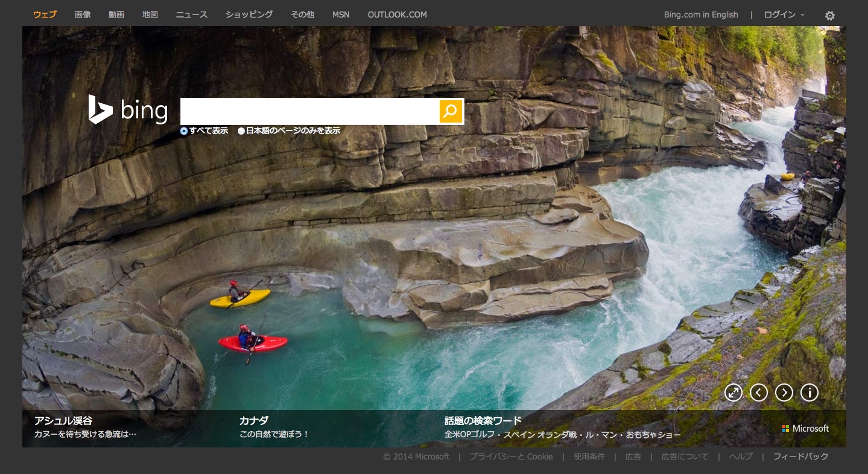The height and width of the screenshot is (474, 868).
Task: Click the yellow search magnifier button
Action: pyautogui.click(x=451, y=112)
